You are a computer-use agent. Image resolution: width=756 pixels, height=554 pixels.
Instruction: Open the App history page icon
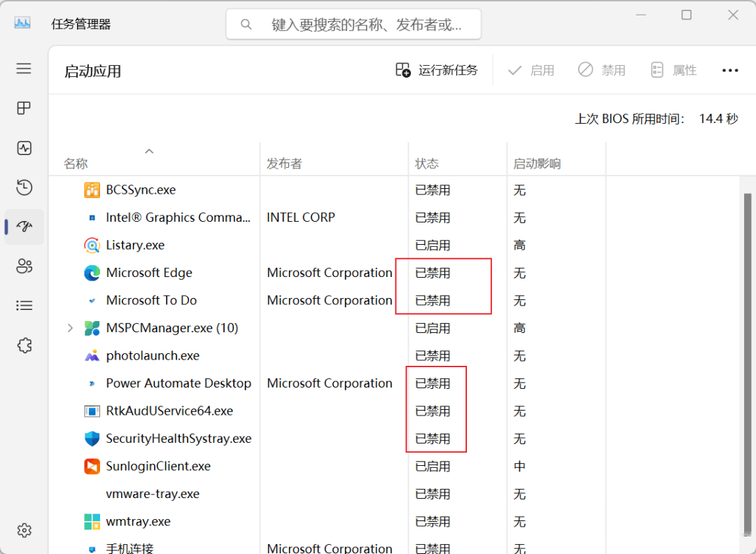(x=24, y=187)
